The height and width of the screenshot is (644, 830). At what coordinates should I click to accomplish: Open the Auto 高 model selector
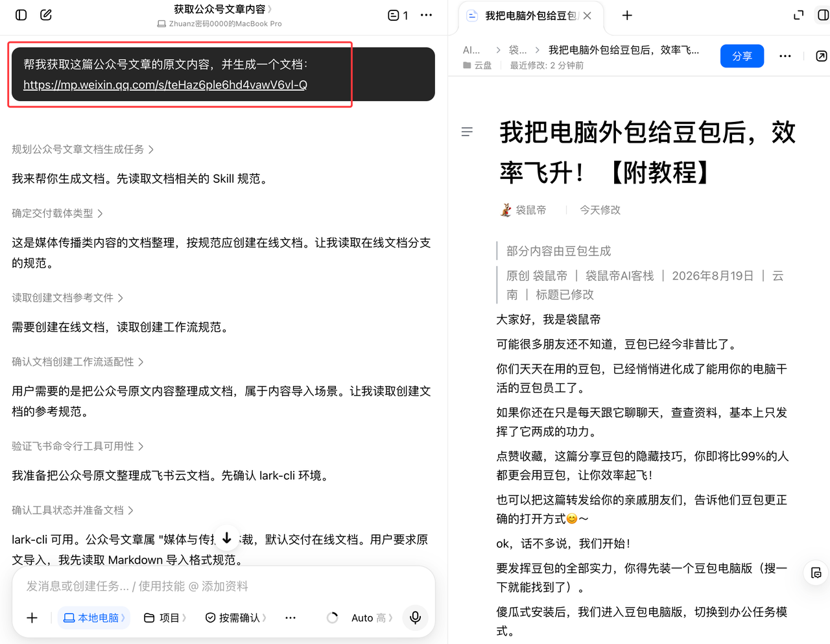[x=372, y=618]
